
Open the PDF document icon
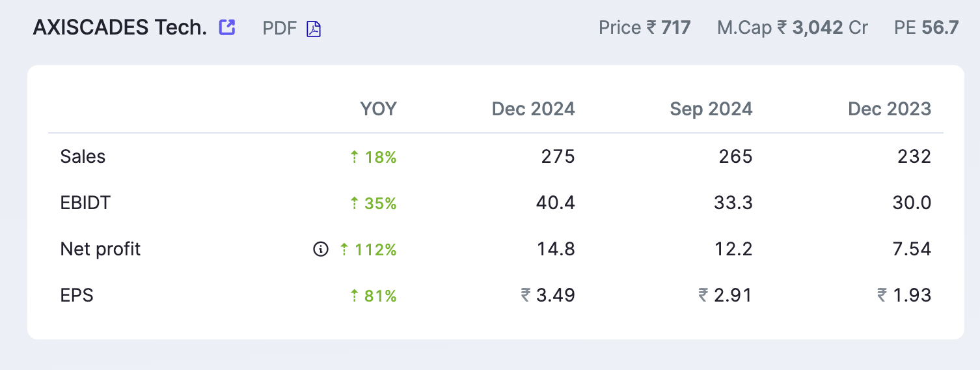click(314, 29)
